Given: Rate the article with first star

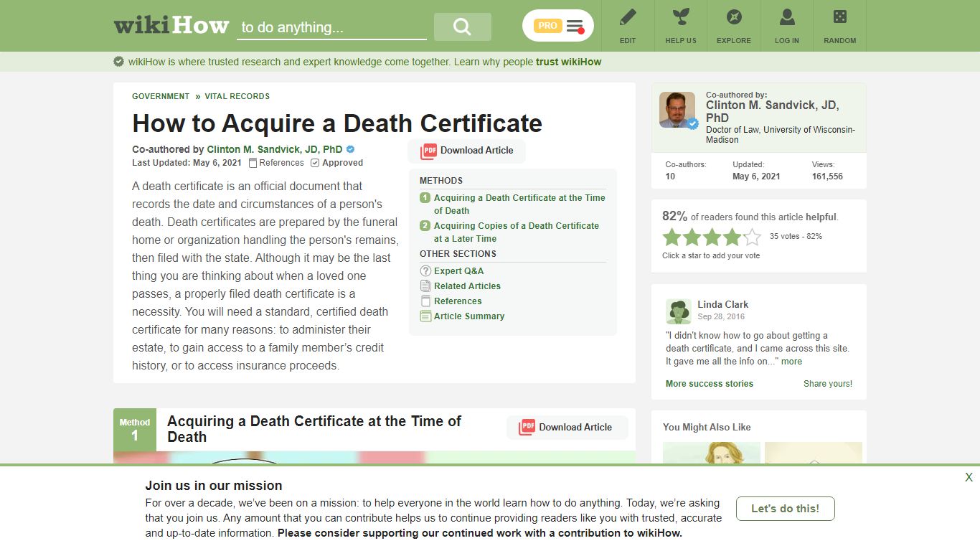Looking at the screenshot, I should click(x=672, y=237).
